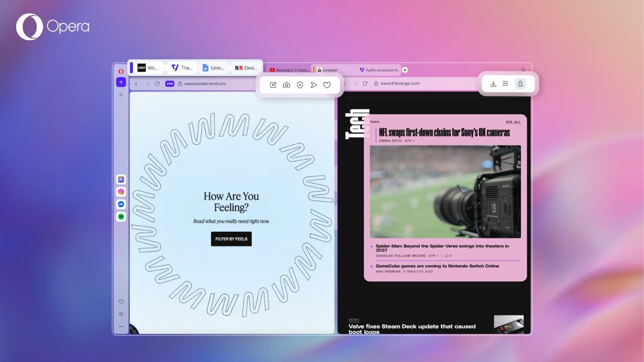Open the profile account menu
This screenshot has width=644, height=362.
tap(520, 84)
